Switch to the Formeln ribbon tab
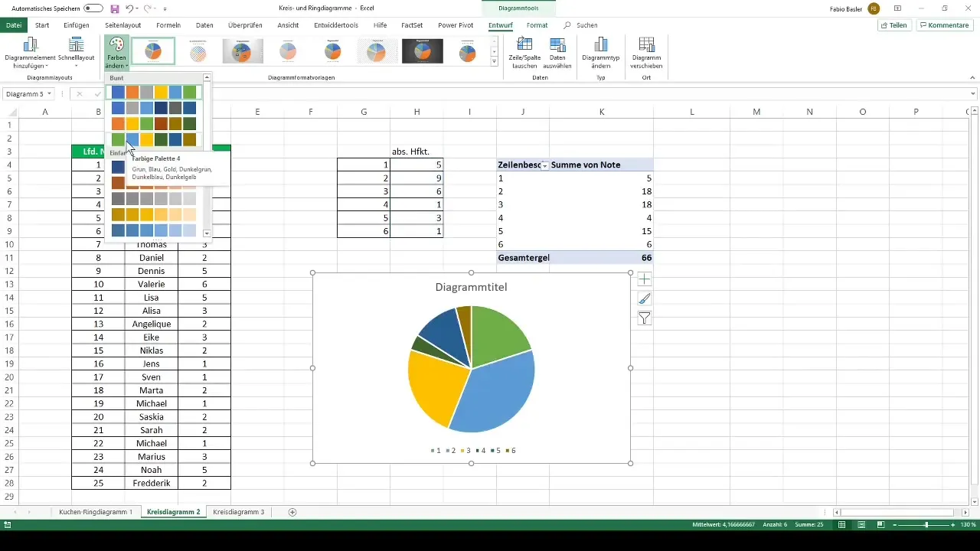 168,25
